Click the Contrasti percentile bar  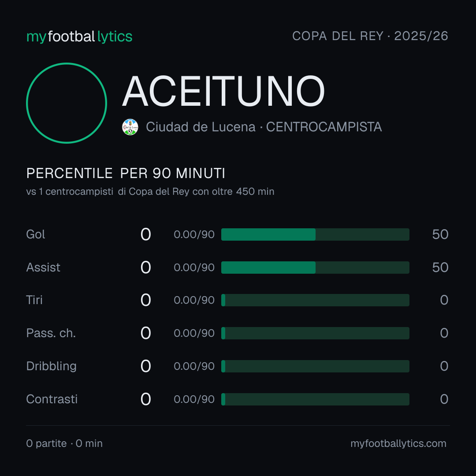click(315, 399)
